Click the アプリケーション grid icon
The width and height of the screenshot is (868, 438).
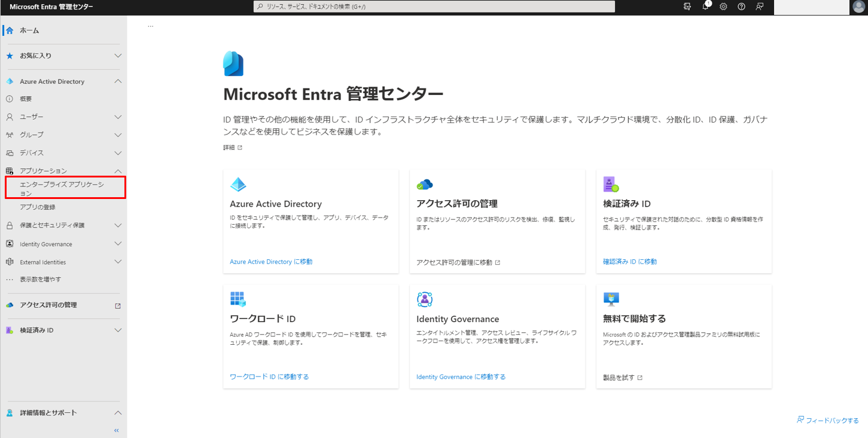tap(10, 171)
